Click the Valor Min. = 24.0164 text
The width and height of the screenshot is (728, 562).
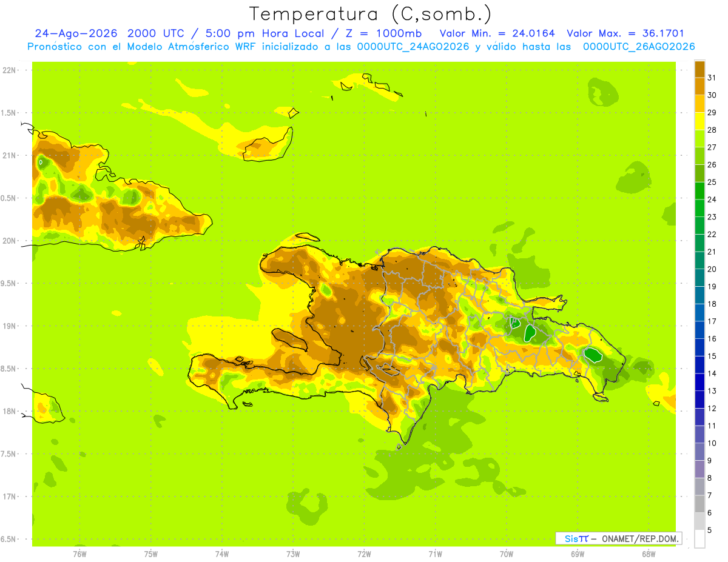coord(497,33)
